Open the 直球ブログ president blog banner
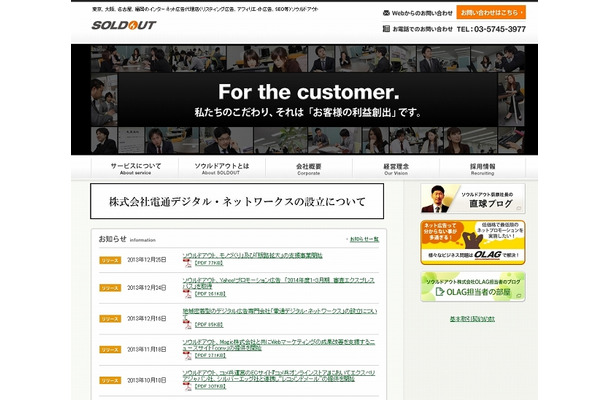Screen dimensions: 610x400 473,198
